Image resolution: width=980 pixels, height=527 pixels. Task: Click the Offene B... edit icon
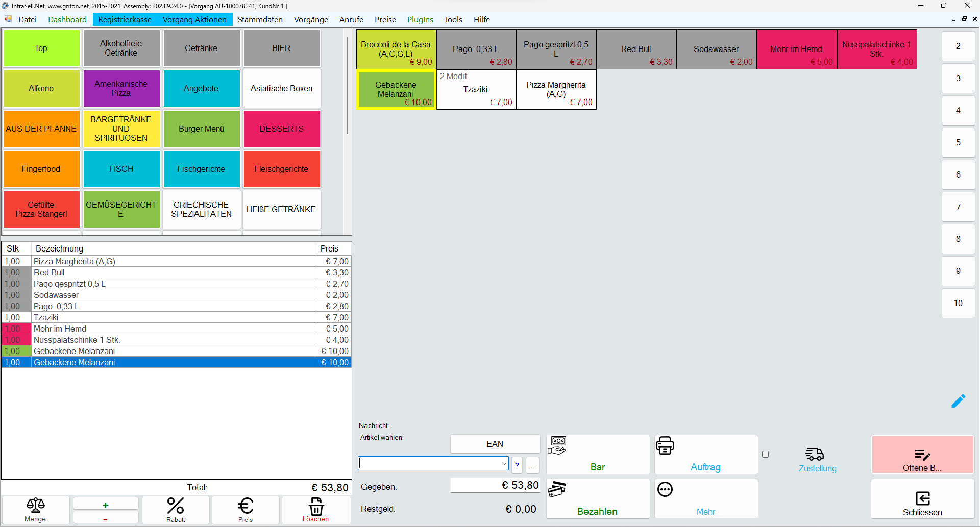click(x=922, y=455)
